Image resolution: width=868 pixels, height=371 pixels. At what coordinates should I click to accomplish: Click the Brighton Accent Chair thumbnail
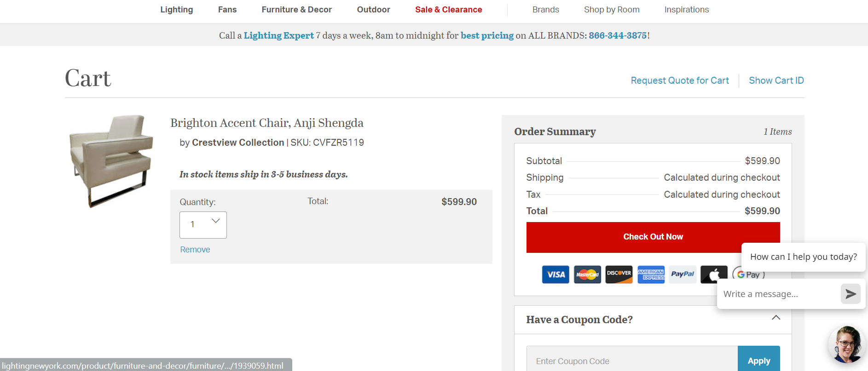[111, 161]
